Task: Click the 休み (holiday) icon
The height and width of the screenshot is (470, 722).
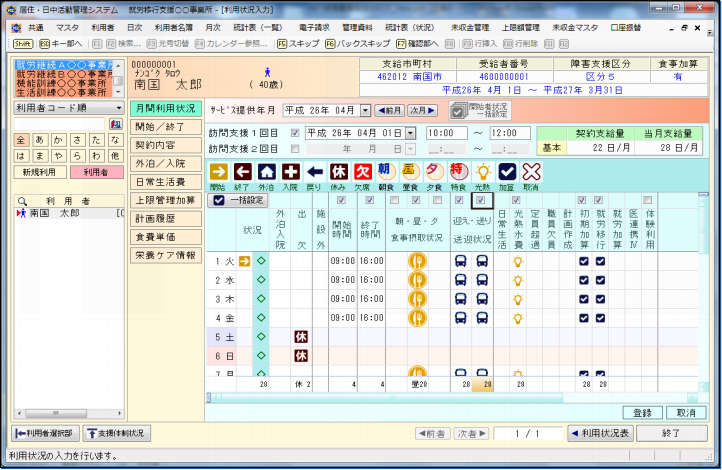Action: pos(338,173)
